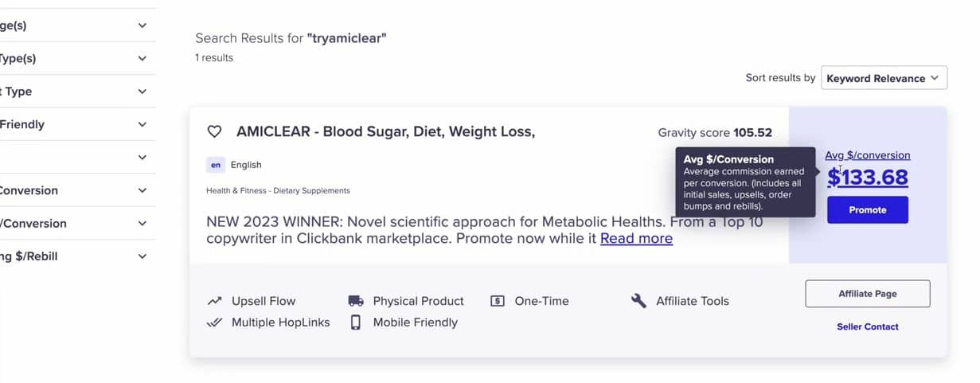Click the 'en' English language badge
This screenshot has width=980, height=383.
(215, 165)
